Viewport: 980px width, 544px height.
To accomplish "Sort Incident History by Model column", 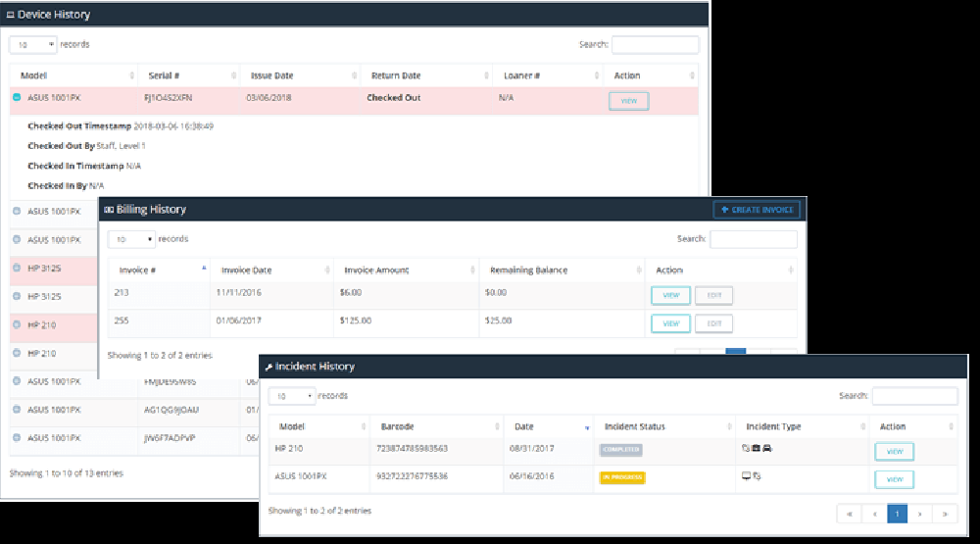I will click(319, 427).
